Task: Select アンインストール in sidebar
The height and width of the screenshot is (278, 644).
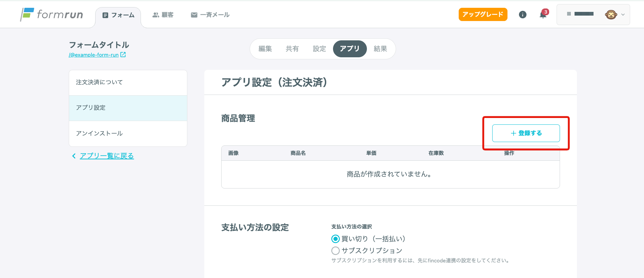Action: pyautogui.click(x=128, y=134)
